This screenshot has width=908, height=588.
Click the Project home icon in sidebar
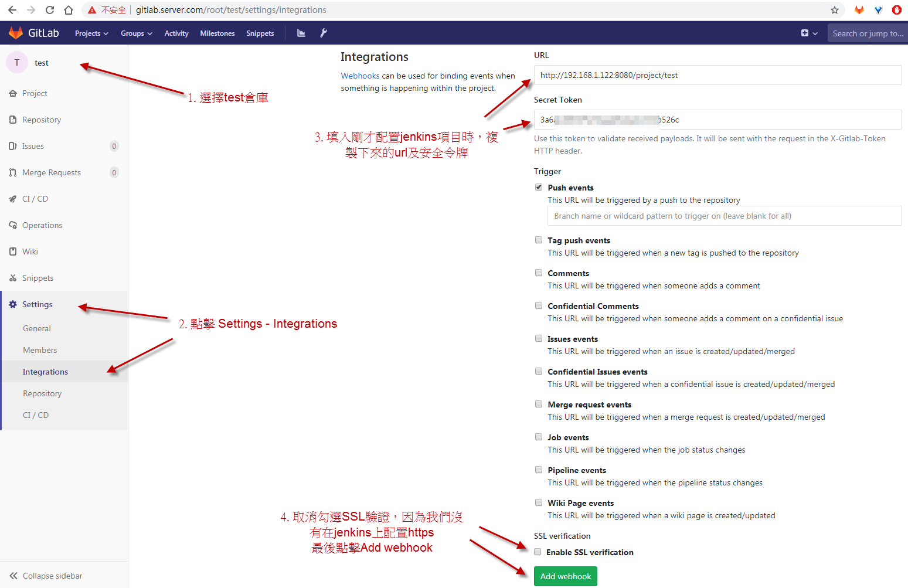13,93
